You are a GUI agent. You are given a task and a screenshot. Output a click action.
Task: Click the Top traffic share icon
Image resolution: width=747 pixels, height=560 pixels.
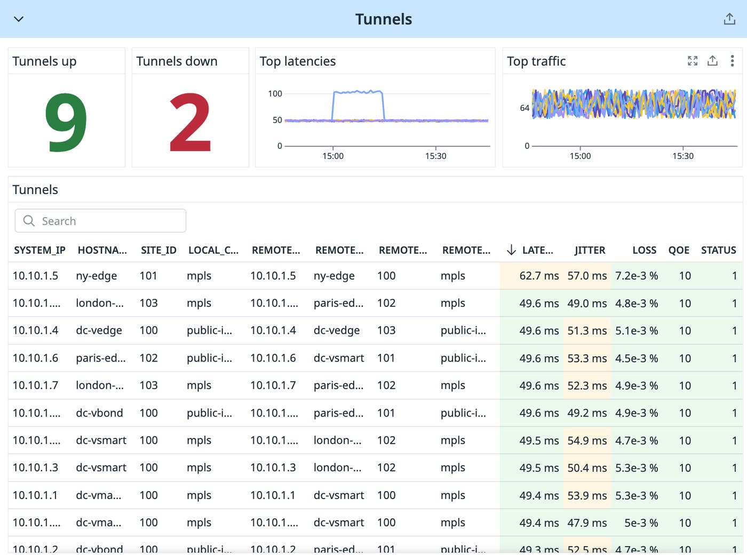[x=712, y=61]
